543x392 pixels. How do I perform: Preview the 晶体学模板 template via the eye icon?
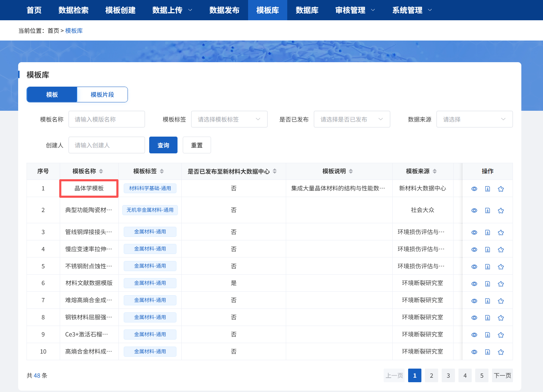pyautogui.click(x=474, y=188)
